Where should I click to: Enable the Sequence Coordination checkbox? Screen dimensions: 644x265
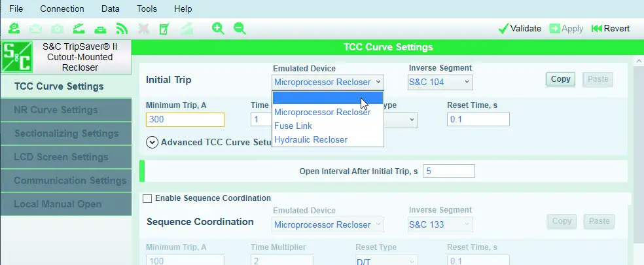click(147, 199)
